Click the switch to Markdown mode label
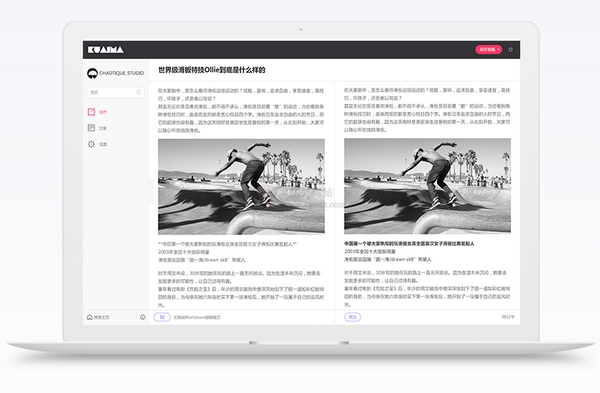This screenshot has height=393, width=600. [197, 317]
